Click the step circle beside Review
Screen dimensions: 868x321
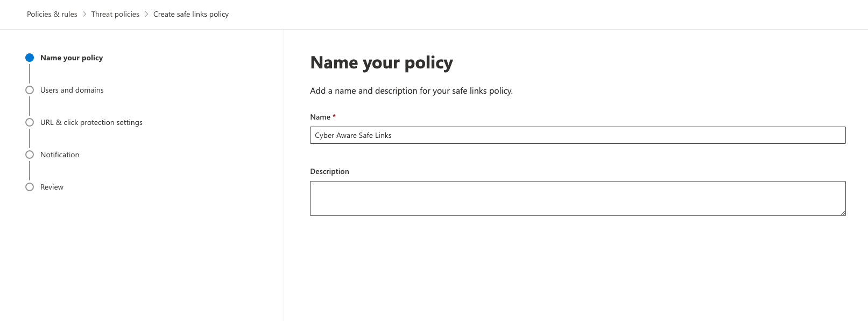(x=30, y=187)
